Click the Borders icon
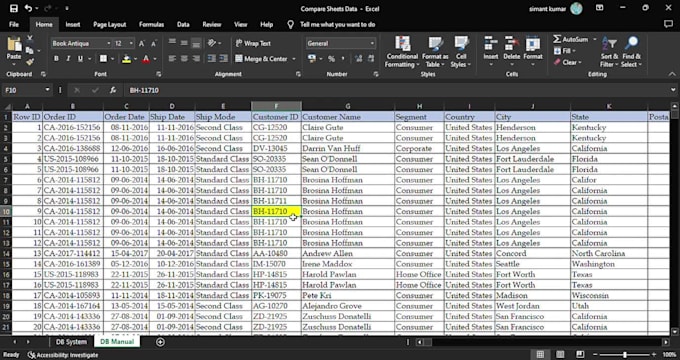Viewport: 680px width, 360px height. pyautogui.click(x=103, y=59)
